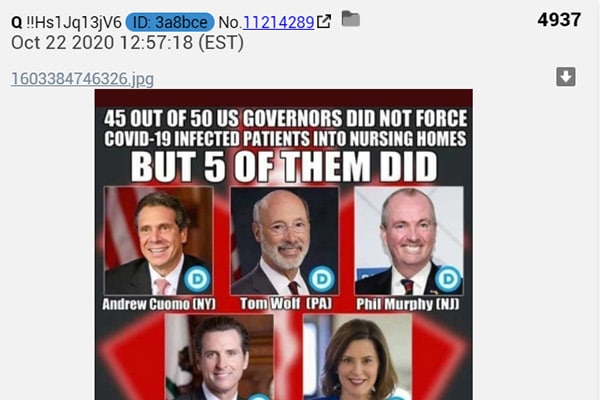The height and width of the screenshot is (400, 600).
Task: Click the gray folder icon in post header
Action: [x=351, y=18]
